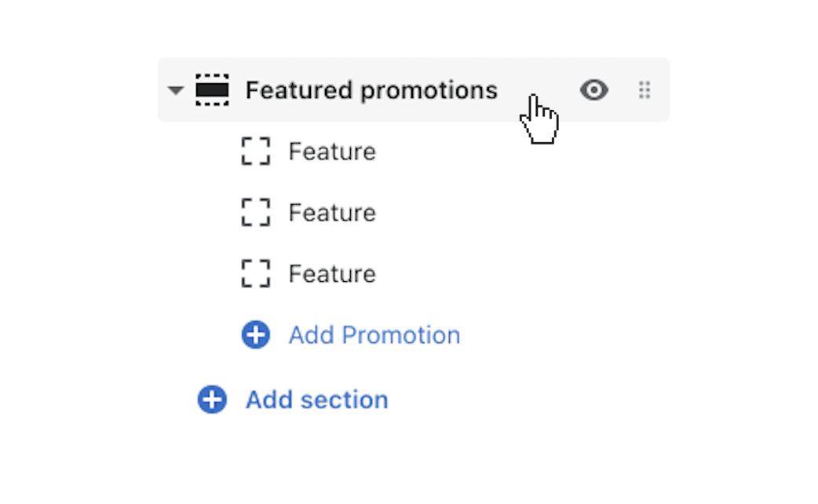Select the first Feature block icon
Screen dimensions: 818x504
255,151
